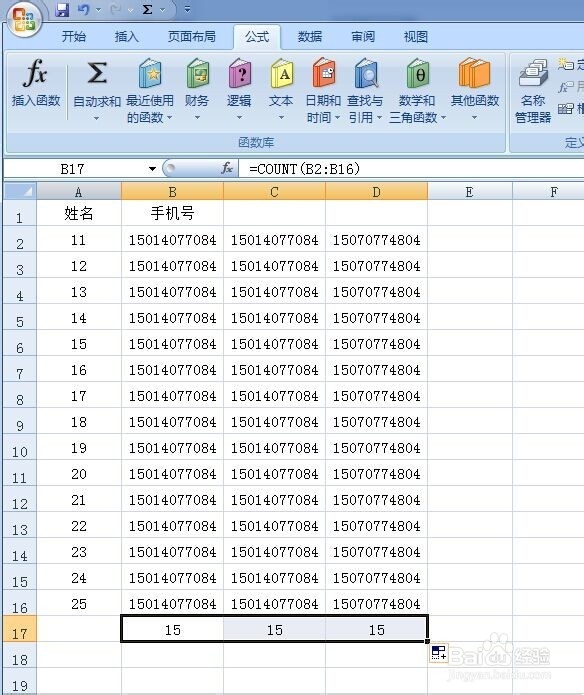Click the use-in-formula fx icon
Viewport: 584px width, 695px height.
pyautogui.click(x=565, y=86)
